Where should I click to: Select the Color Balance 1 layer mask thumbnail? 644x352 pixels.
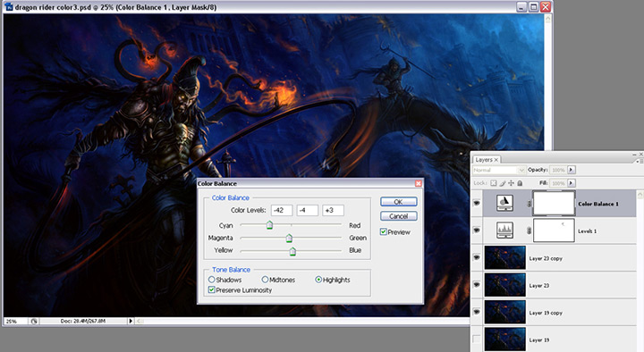click(554, 203)
